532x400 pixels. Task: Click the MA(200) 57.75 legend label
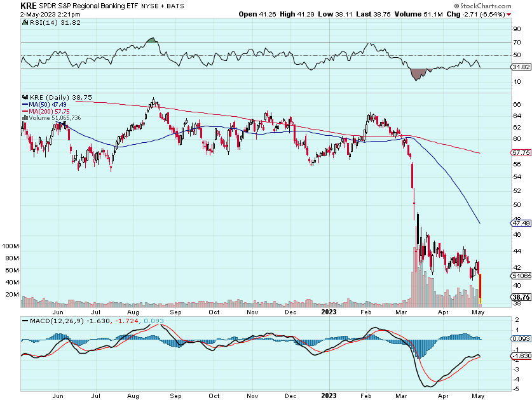[49, 112]
